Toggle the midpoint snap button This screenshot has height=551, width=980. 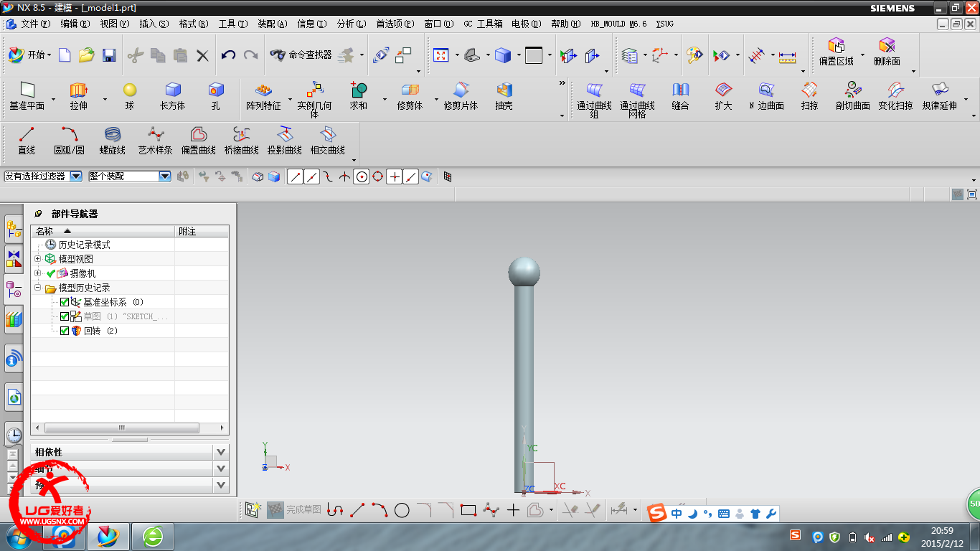point(311,176)
